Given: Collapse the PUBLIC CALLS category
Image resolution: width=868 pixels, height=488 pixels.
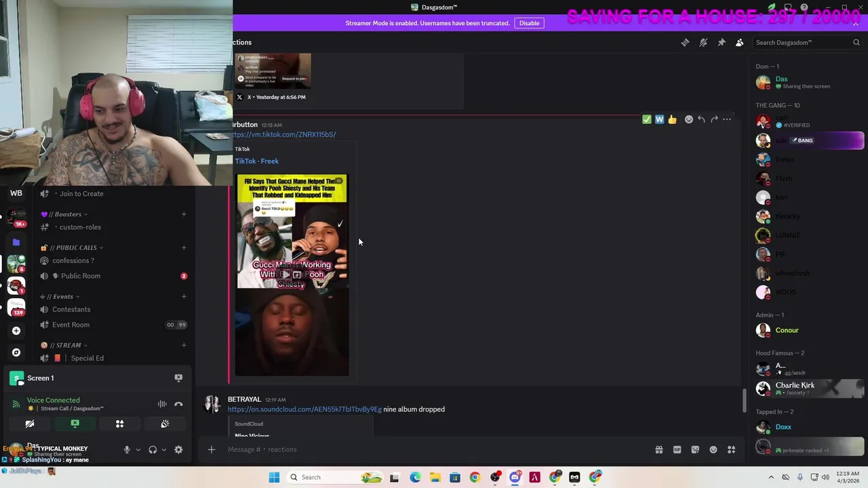Looking at the screenshot, I should pos(73,247).
